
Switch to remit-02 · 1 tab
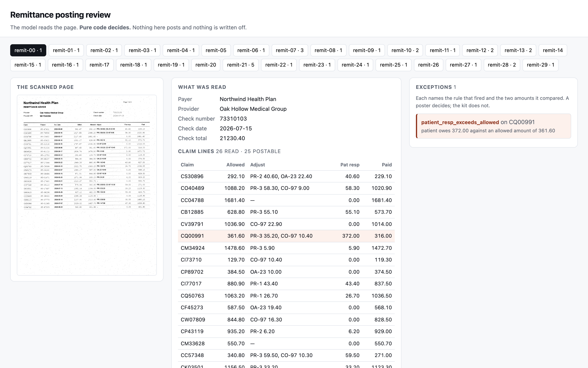[104, 50]
